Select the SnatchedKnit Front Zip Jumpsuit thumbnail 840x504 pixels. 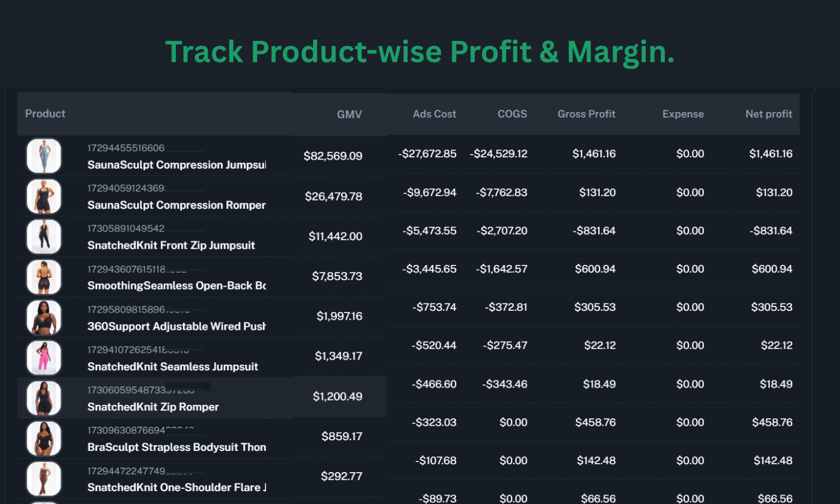[44, 237]
